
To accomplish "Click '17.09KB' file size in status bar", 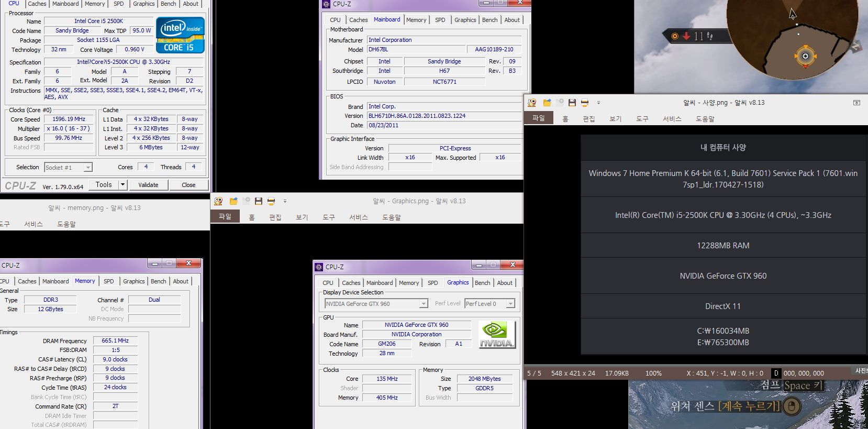I will (x=617, y=373).
